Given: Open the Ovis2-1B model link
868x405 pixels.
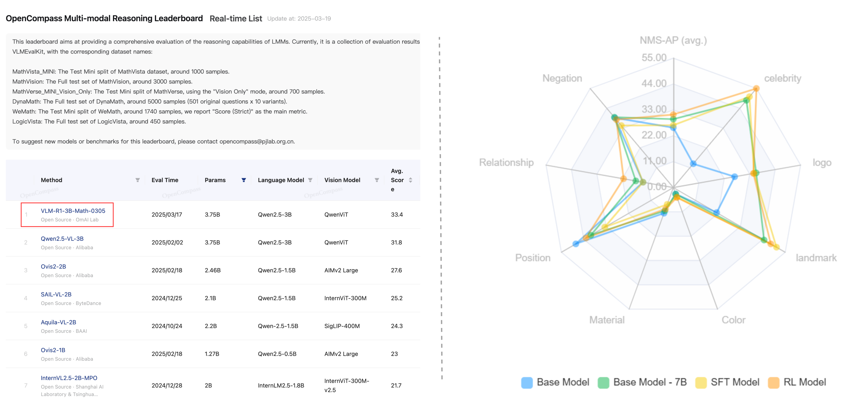Looking at the screenshot, I should [53, 350].
